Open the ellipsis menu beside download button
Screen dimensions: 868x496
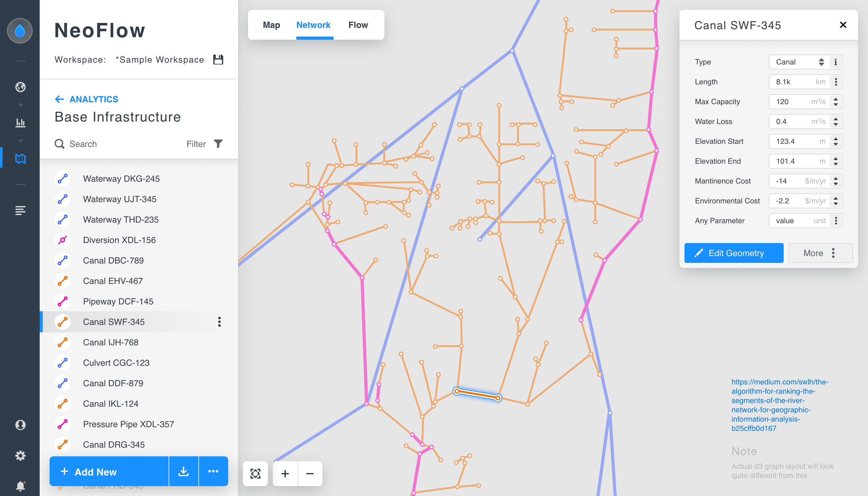click(x=213, y=471)
